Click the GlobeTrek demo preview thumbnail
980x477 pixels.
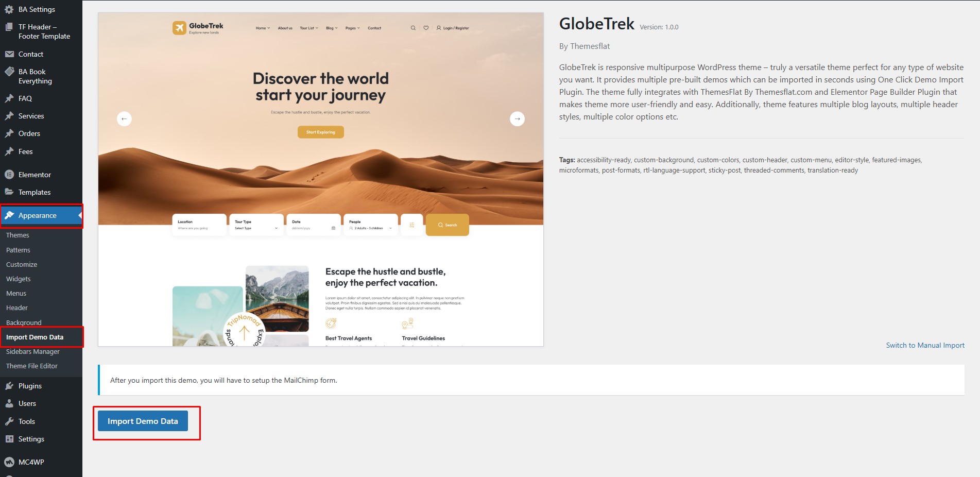pos(321,179)
